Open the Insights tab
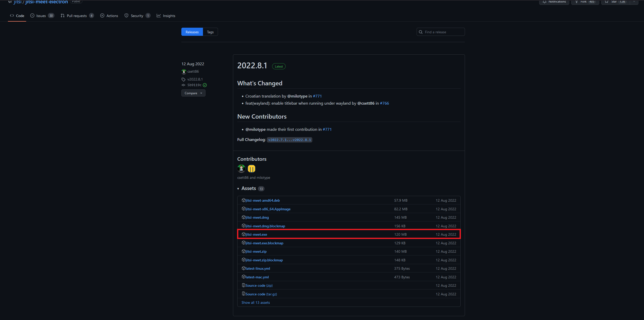This screenshot has height=320, width=644. [166, 16]
